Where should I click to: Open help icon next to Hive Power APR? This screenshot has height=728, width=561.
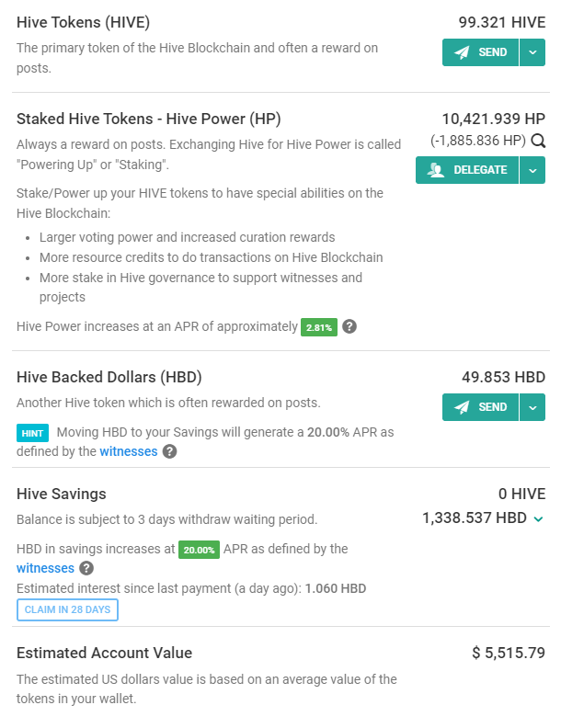tap(349, 327)
